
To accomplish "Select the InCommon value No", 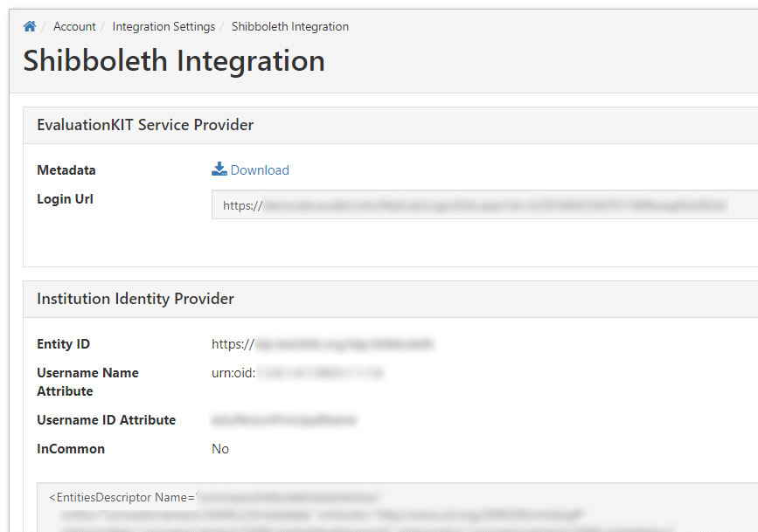I will tap(220, 449).
